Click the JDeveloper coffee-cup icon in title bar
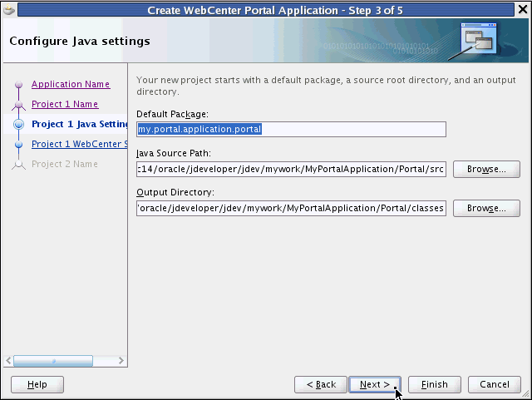Screen dimensions: 532x400 click(9, 9)
